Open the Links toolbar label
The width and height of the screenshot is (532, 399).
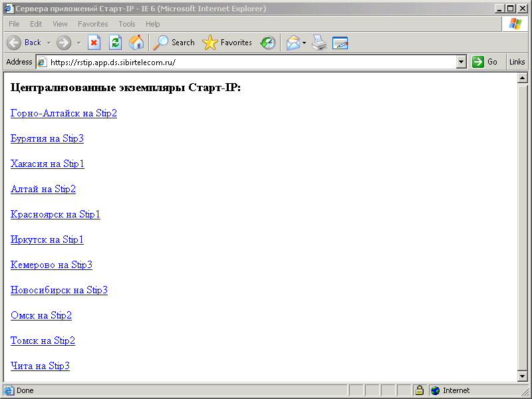[517, 62]
